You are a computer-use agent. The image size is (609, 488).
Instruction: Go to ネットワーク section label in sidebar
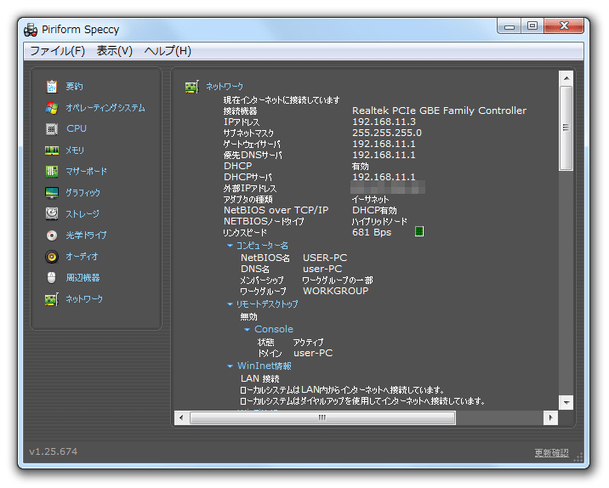[84, 299]
